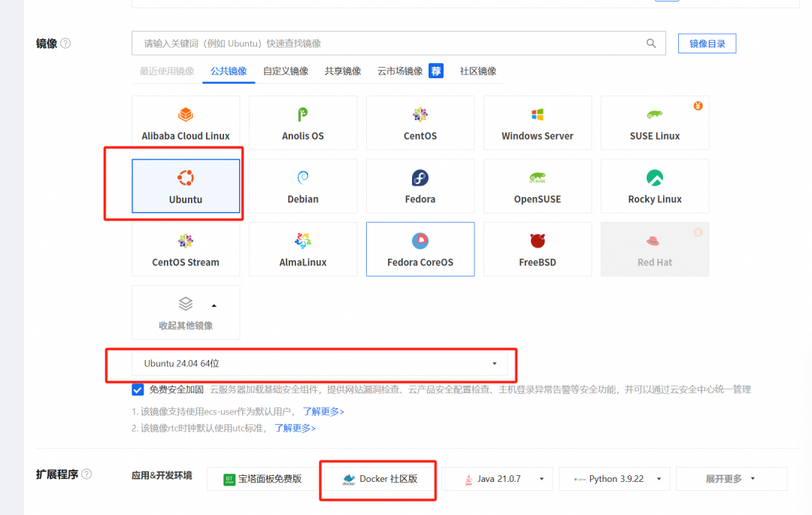Click the help icon beside 扩展程序
Image resolution: width=812 pixels, height=515 pixels.
point(86,474)
